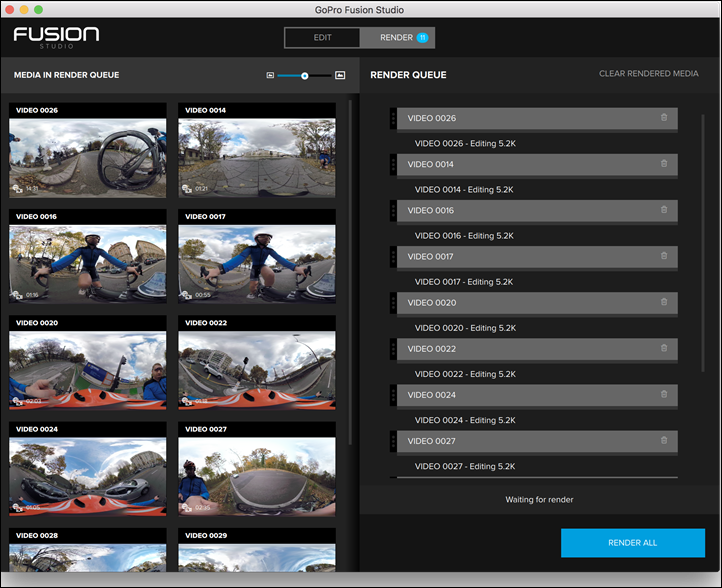Click drag handle dots beside VIDEO 0017 row
722x588 pixels.
click(393, 256)
